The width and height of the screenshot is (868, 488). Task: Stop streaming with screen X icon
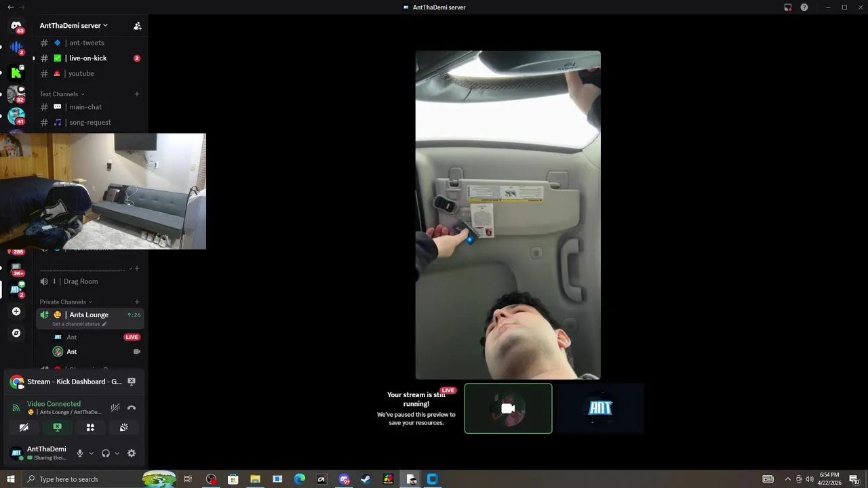[132, 382]
